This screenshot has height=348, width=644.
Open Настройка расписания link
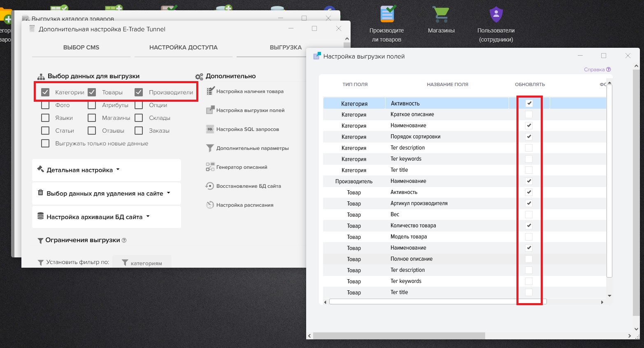coord(245,205)
